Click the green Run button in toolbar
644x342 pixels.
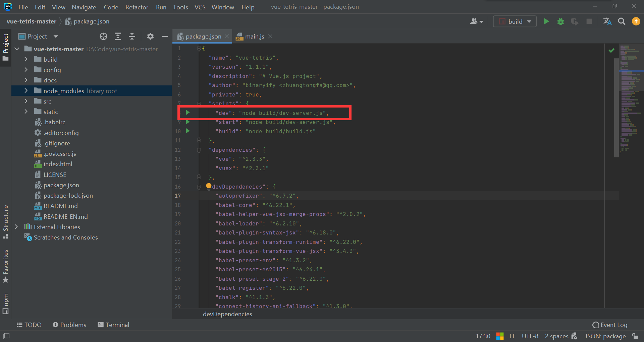[x=546, y=21]
